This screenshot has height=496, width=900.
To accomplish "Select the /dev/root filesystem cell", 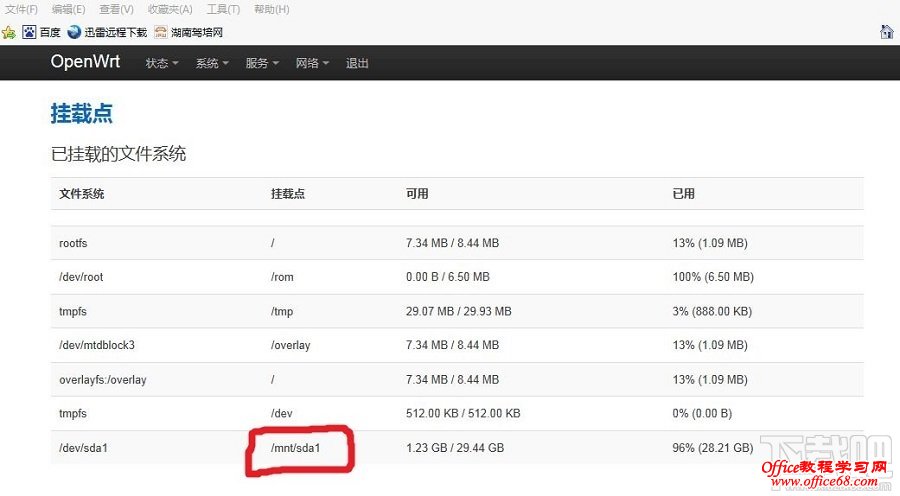I will 81,277.
